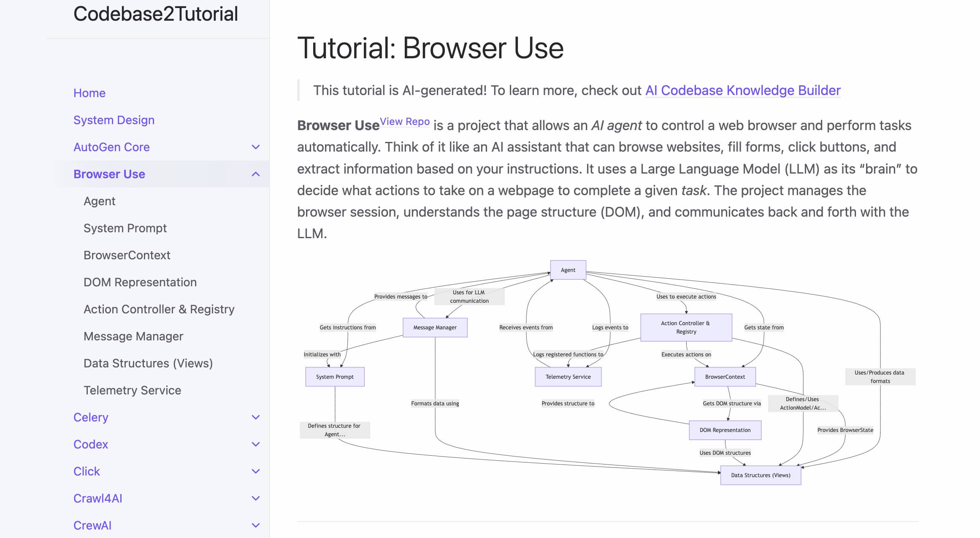
Task: Expand the Crawl4AI section chevron
Action: pos(255,498)
